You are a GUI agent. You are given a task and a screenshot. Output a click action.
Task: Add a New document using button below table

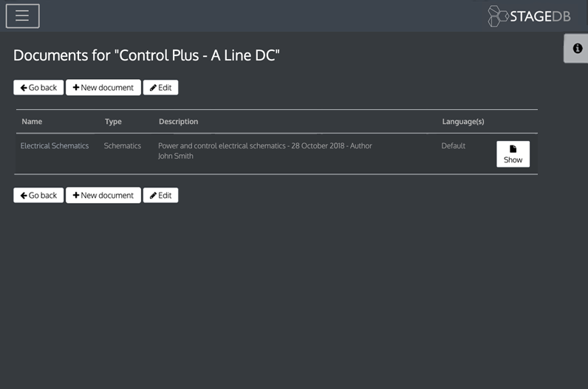pyautogui.click(x=103, y=196)
